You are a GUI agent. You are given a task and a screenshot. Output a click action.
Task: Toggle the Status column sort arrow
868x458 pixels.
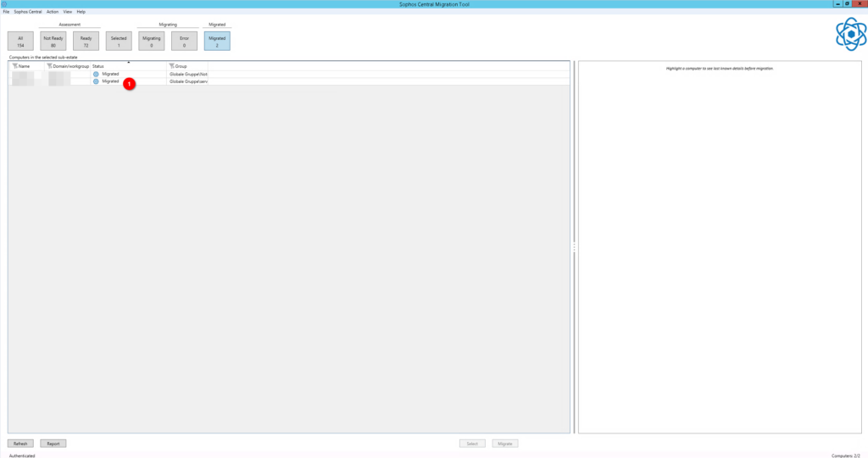tap(129, 63)
